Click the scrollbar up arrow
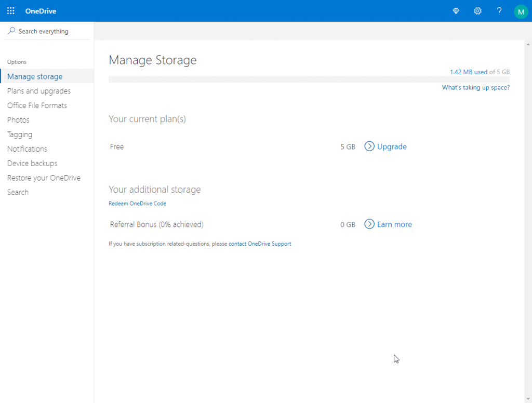 [528, 45]
